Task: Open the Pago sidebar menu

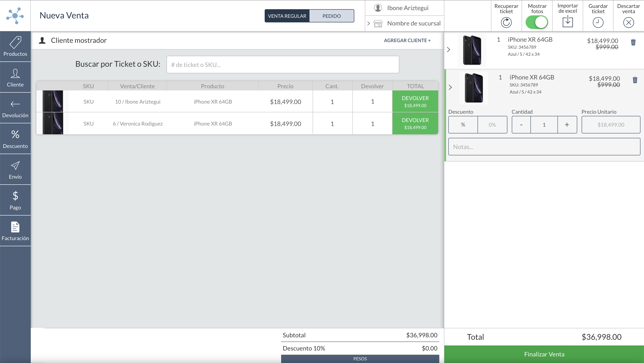Action: click(15, 200)
